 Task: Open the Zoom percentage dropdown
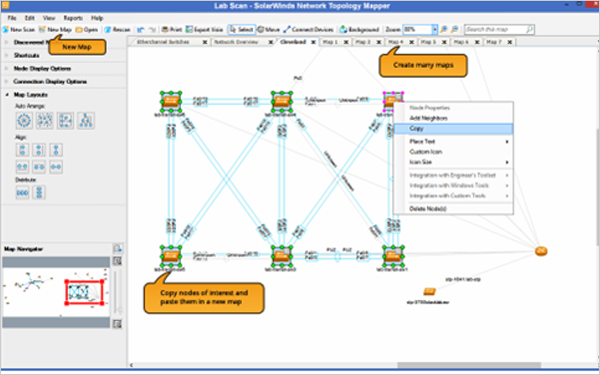tap(435, 29)
